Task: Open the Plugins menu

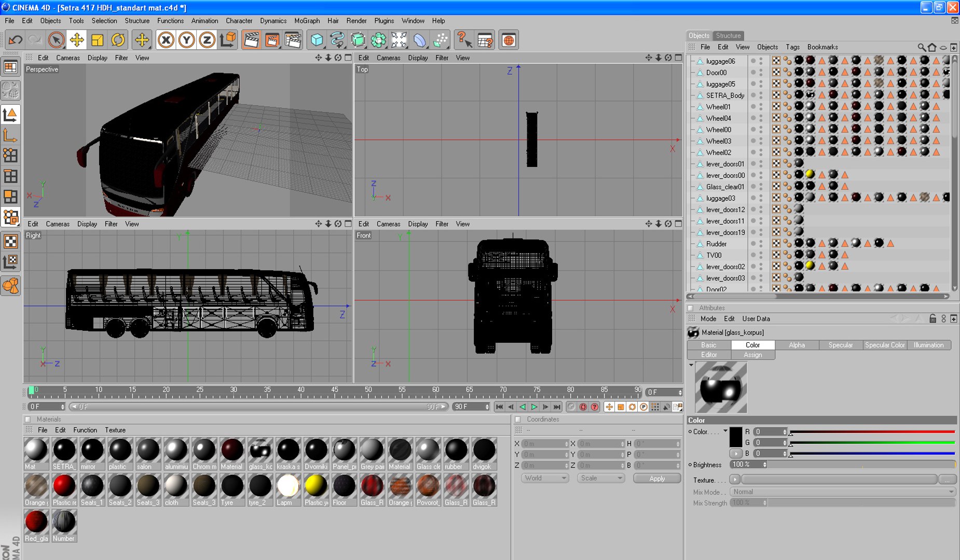Action: tap(384, 21)
